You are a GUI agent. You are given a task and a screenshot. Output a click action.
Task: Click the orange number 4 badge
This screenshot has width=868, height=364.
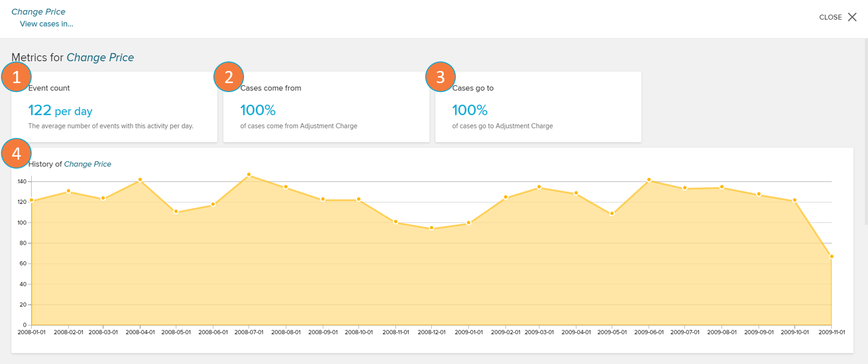tap(16, 153)
